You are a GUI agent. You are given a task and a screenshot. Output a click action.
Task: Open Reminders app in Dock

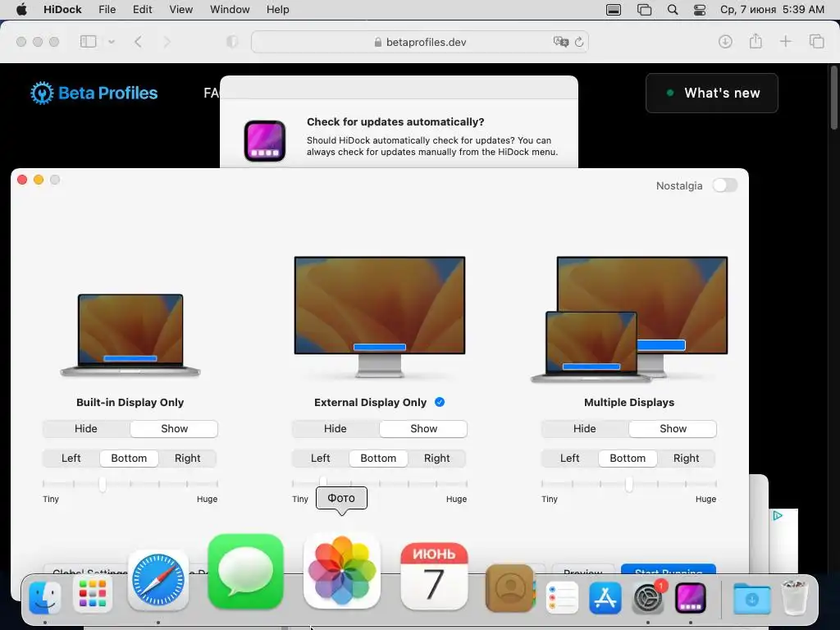coord(562,597)
